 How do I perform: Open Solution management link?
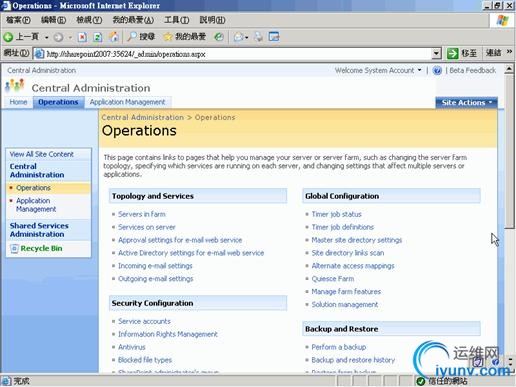[x=345, y=305]
